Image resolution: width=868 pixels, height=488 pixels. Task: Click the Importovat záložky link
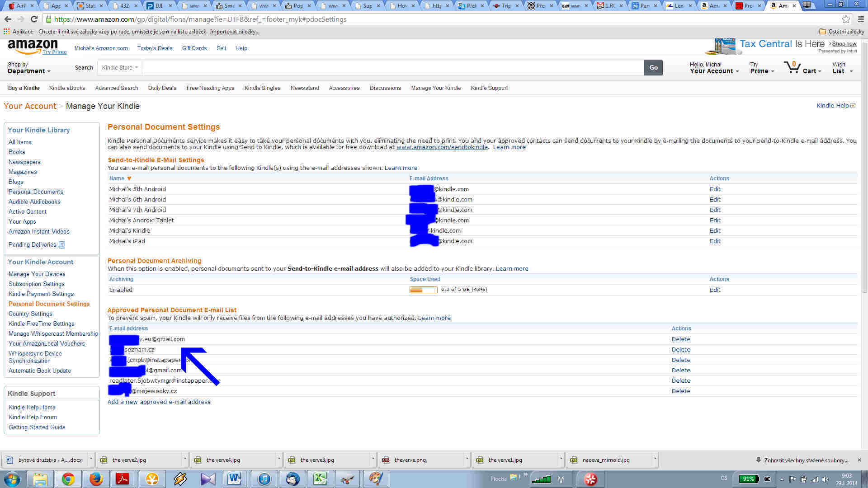click(235, 32)
